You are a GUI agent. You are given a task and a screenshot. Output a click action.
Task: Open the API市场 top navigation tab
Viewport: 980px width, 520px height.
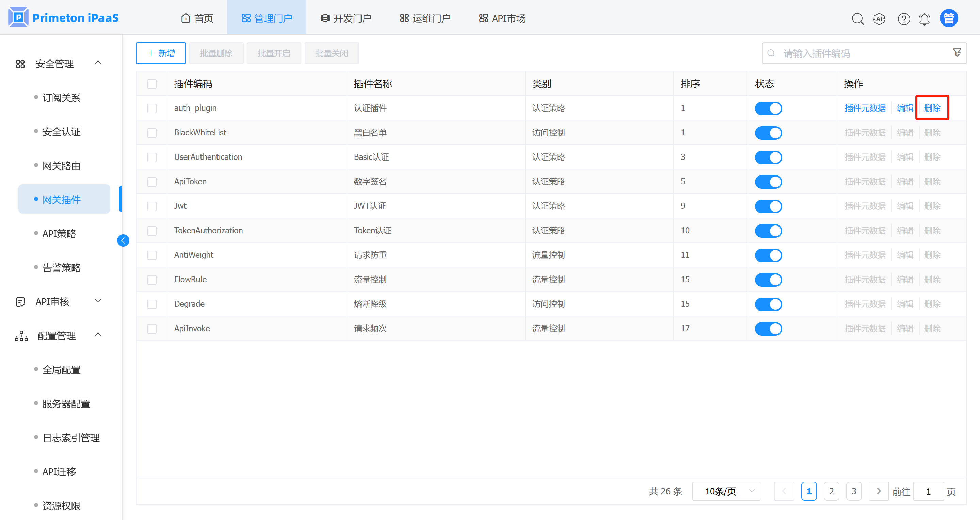tap(502, 18)
